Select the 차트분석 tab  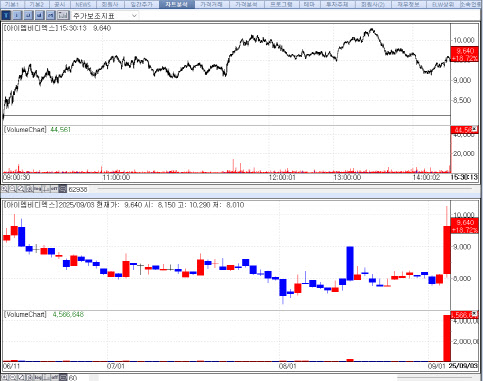[x=176, y=4]
